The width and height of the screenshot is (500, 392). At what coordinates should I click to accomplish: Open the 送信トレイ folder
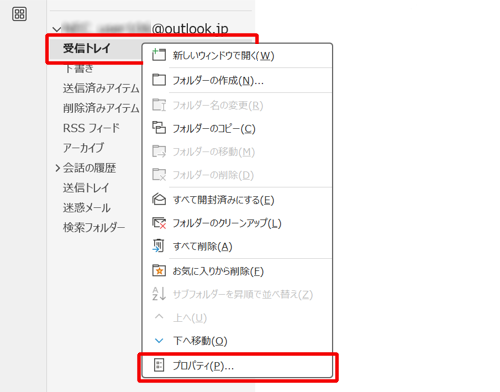pos(86,188)
